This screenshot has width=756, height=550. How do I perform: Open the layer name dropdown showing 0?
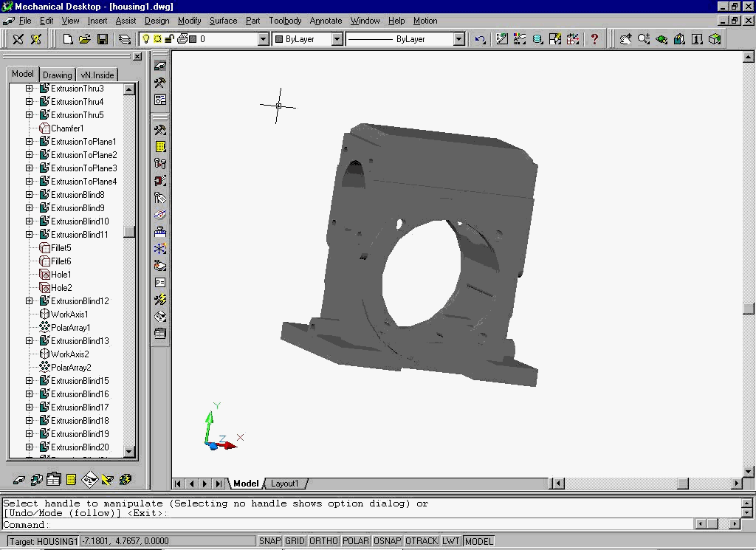point(264,39)
